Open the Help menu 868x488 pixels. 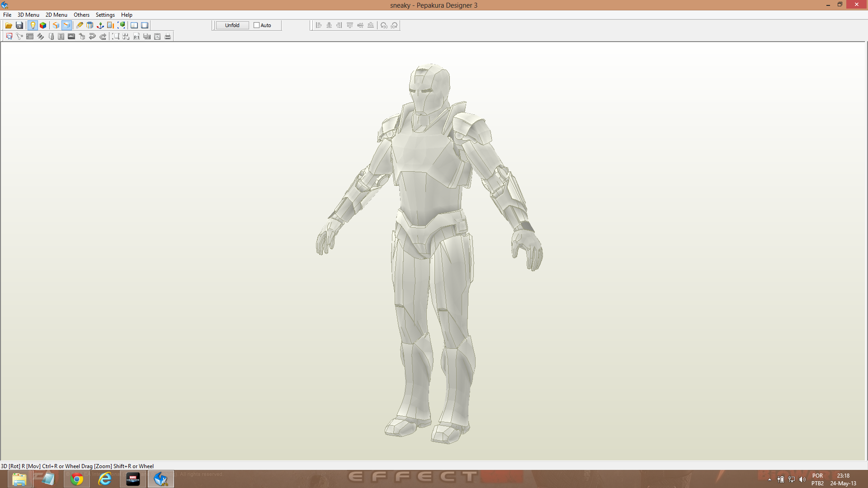tap(127, 15)
